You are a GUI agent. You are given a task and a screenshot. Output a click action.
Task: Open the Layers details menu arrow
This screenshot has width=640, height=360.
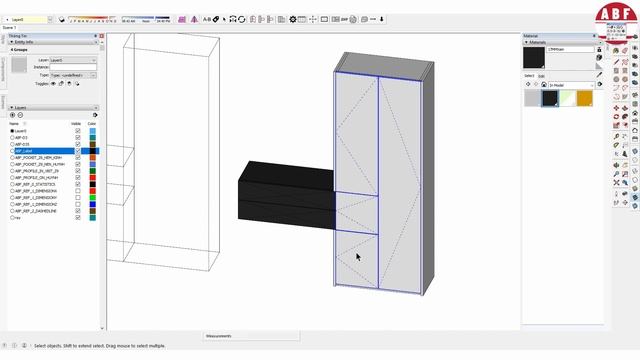pyautogui.click(x=95, y=115)
